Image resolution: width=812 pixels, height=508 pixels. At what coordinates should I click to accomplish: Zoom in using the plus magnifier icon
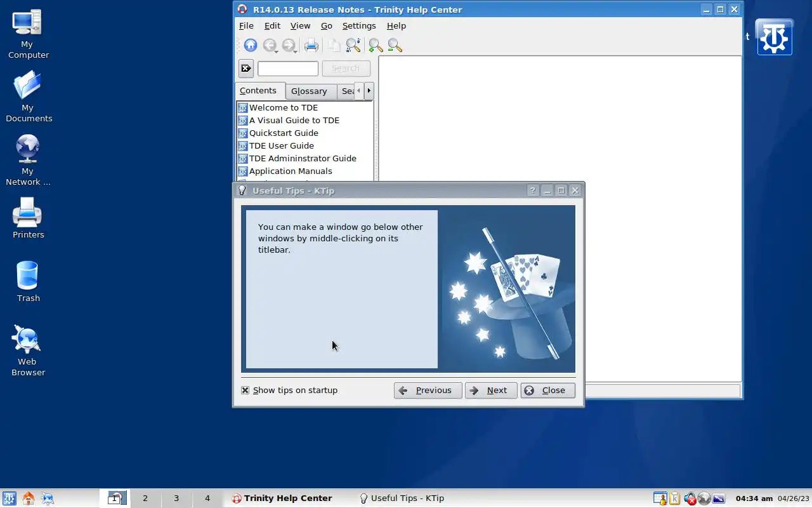click(376, 45)
